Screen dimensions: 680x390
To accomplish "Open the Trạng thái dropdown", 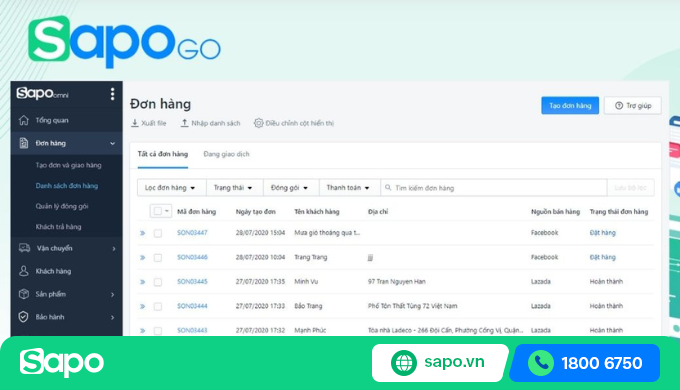I will [235, 187].
